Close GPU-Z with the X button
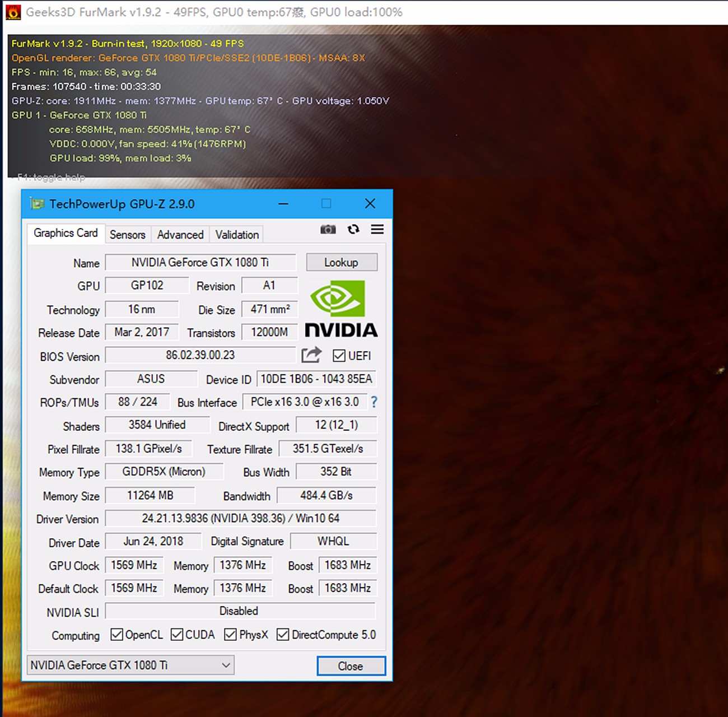This screenshot has height=717, width=728. 370,203
